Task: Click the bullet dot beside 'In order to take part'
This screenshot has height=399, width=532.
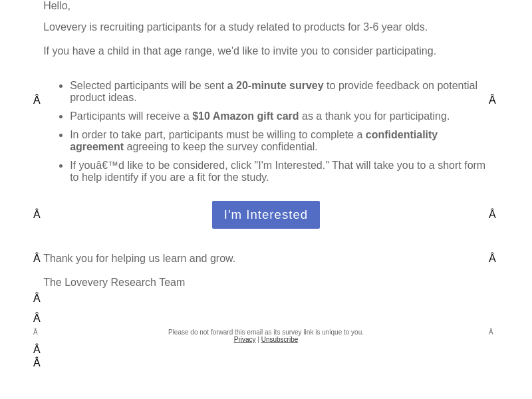Action: (61, 136)
